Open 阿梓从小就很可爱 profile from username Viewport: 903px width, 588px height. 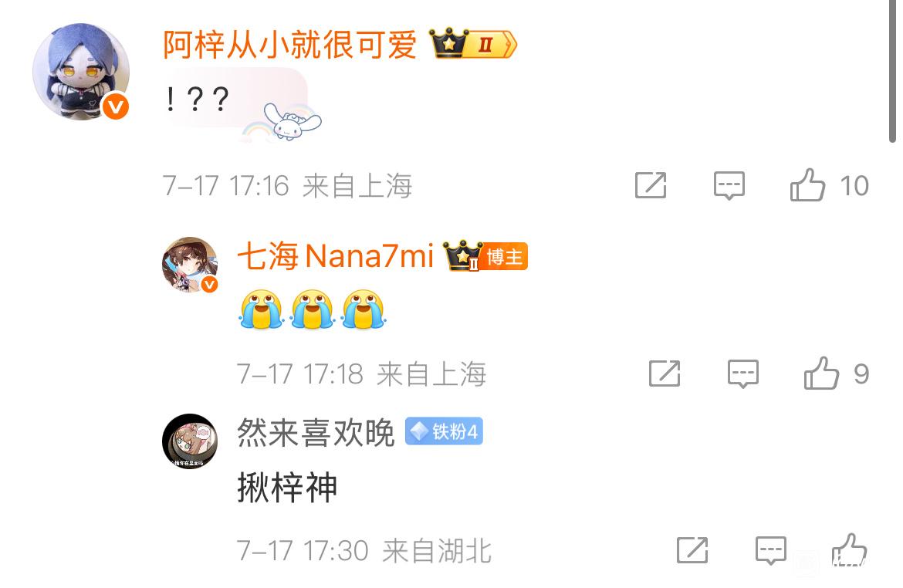[289, 44]
